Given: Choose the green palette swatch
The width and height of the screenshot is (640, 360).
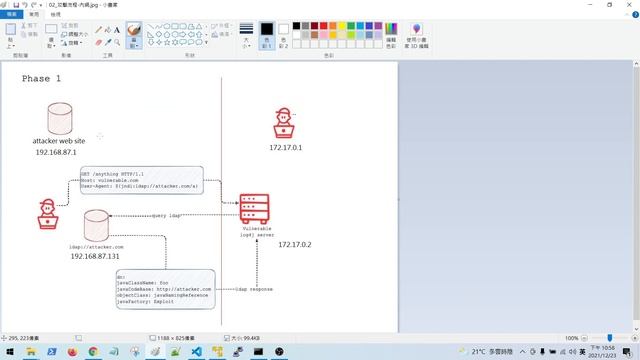Looking at the screenshot, I should pos(351,26).
